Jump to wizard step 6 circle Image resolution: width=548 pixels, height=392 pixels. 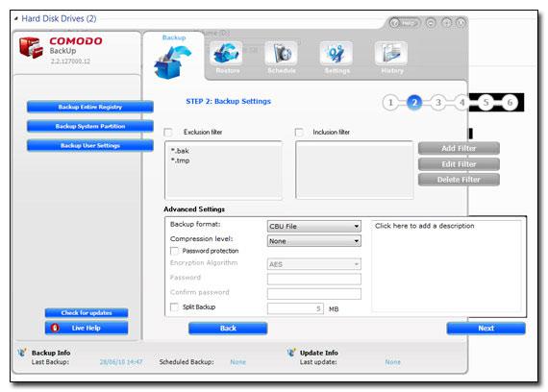pos(510,103)
